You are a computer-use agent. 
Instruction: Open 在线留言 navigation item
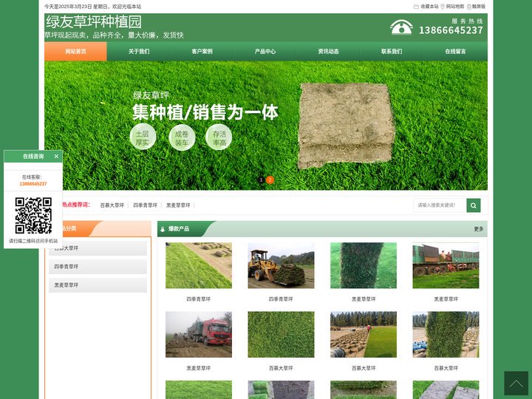[x=455, y=51]
